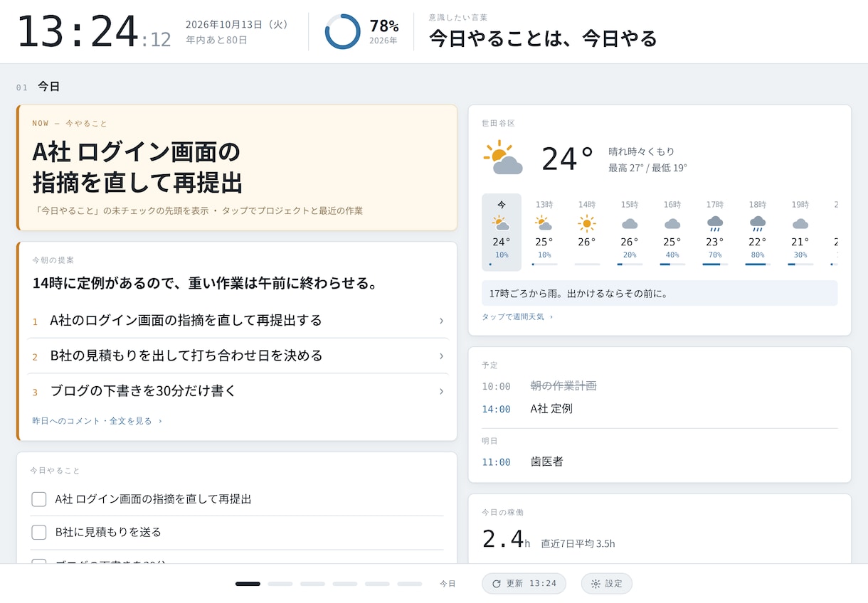
Task: Click the 15時 20% rain probability bar
Action: tap(630, 265)
